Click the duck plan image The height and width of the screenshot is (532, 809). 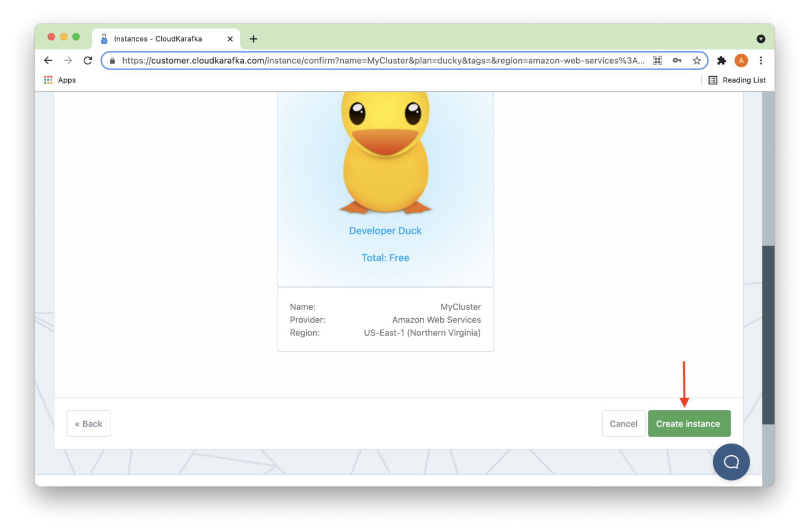(x=385, y=152)
